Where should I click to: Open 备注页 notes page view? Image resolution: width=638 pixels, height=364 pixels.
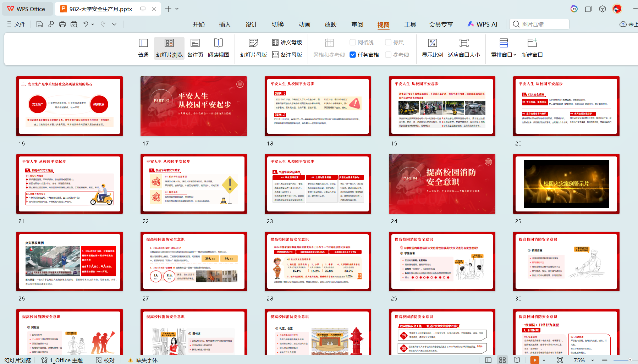tap(195, 48)
